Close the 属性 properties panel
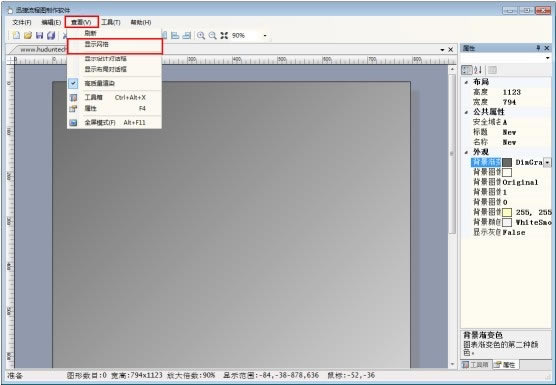The width and height of the screenshot is (556, 385). [x=547, y=48]
